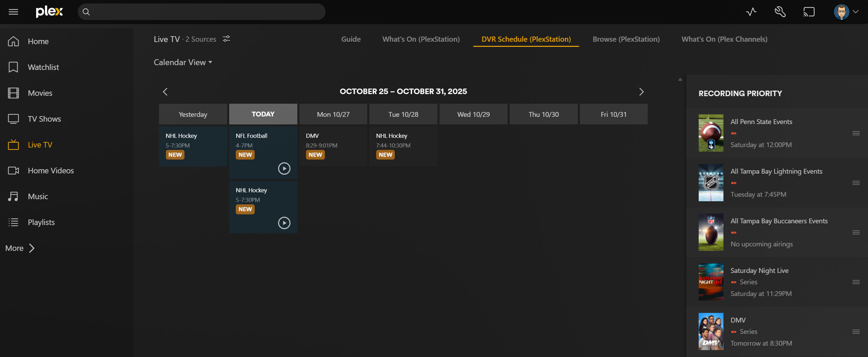Viewport: 868px width, 357px height.
Task: Expand the Calendar View dropdown
Action: pos(183,62)
